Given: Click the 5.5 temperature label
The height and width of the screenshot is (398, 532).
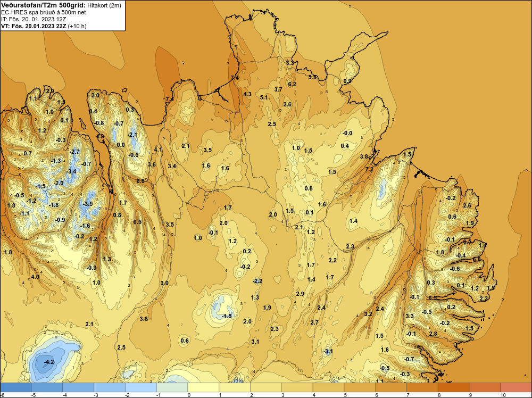Looking at the screenshot, I should [312, 77].
